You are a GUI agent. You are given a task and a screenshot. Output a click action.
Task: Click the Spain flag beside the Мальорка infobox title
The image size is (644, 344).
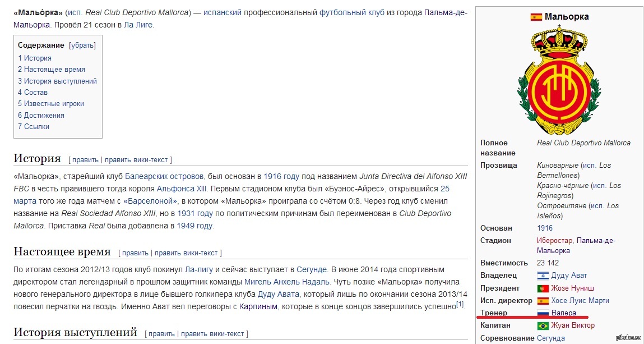point(536,17)
